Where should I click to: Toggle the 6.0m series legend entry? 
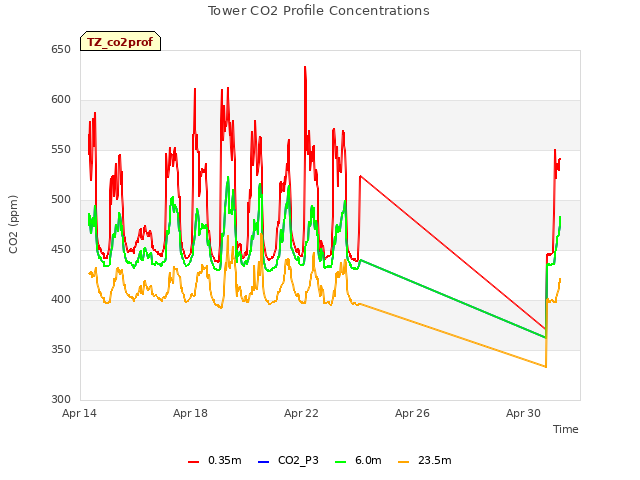358,460
